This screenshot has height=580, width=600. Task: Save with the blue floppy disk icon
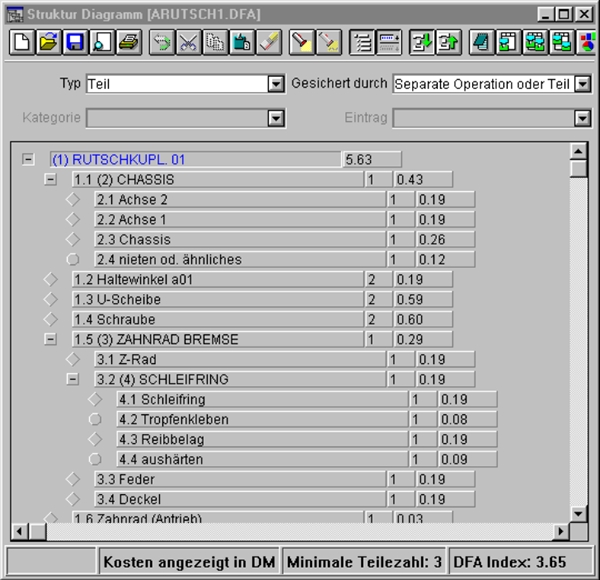coord(75,42)
